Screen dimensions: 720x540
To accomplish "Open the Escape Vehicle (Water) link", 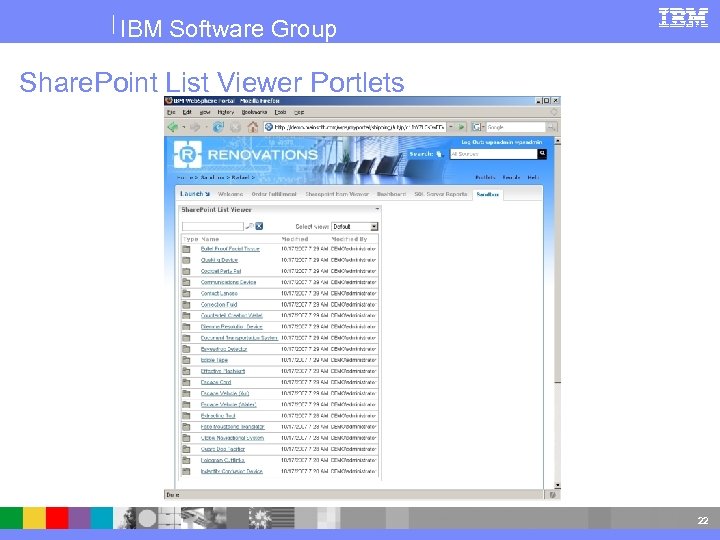I will pyautogui.click(x=228, y=405).
